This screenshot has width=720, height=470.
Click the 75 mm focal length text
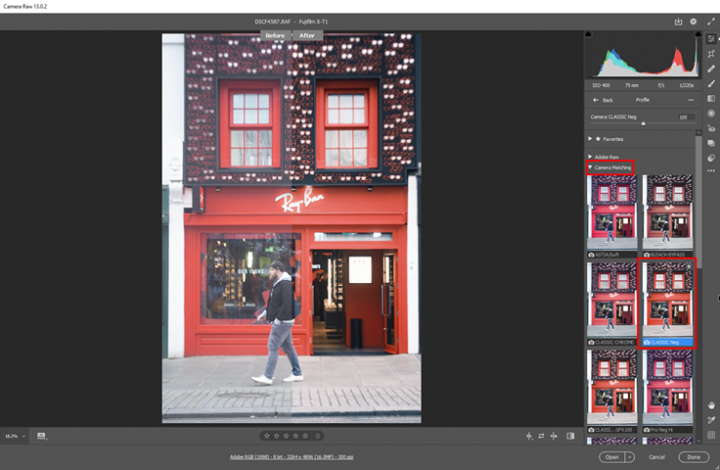[631, 85]
